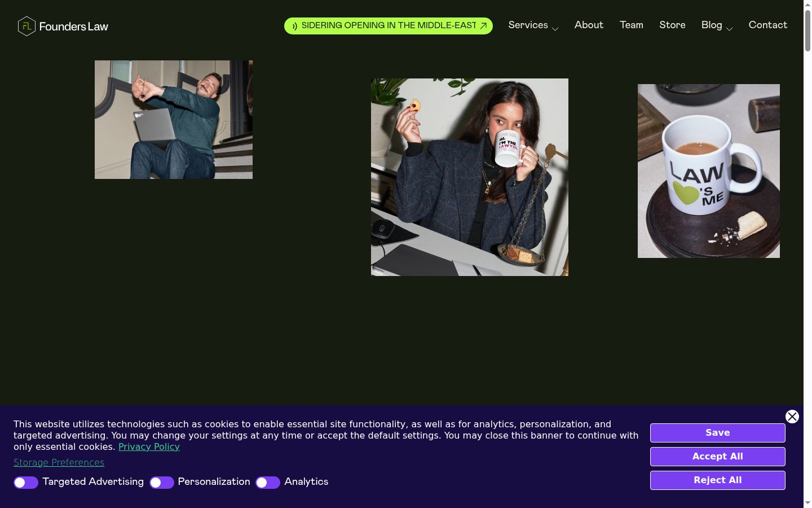
Task: Click the Analytics label text
Action: (306, 481)
